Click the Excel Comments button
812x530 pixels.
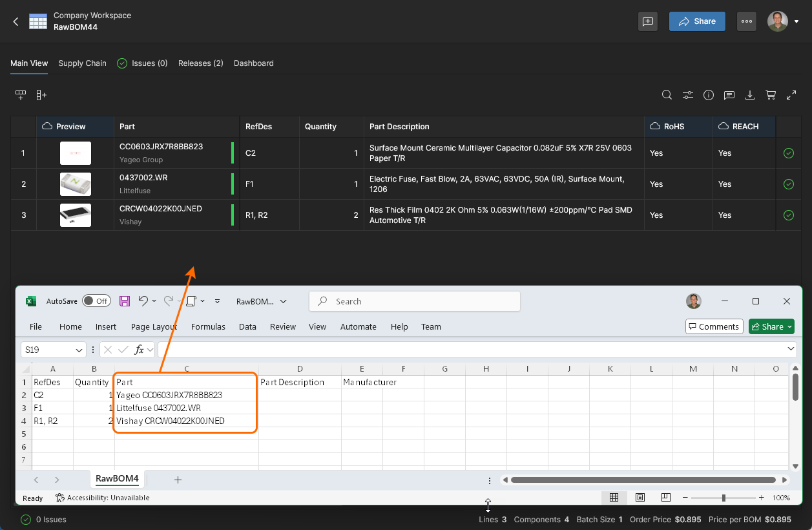coord(713,326)
